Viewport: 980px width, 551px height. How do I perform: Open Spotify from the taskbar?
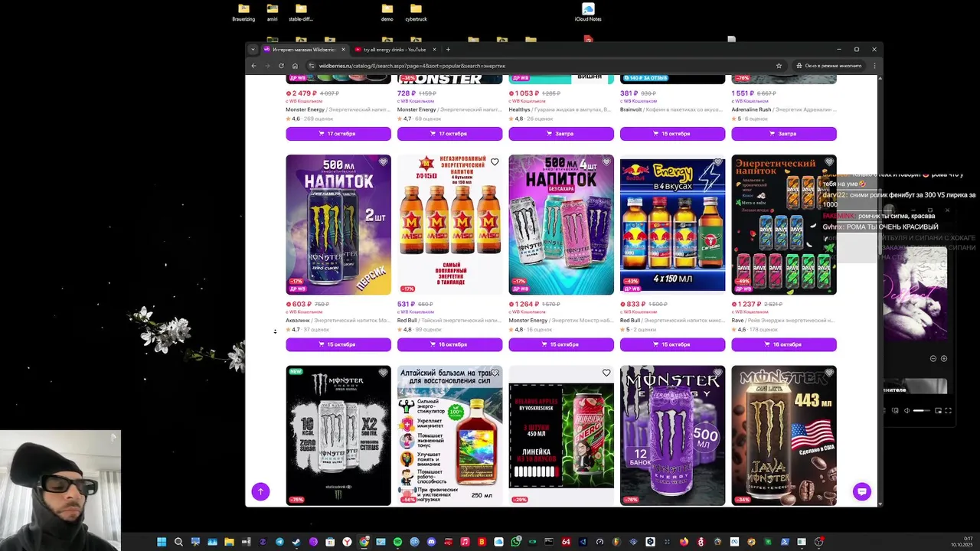(397, 542)
